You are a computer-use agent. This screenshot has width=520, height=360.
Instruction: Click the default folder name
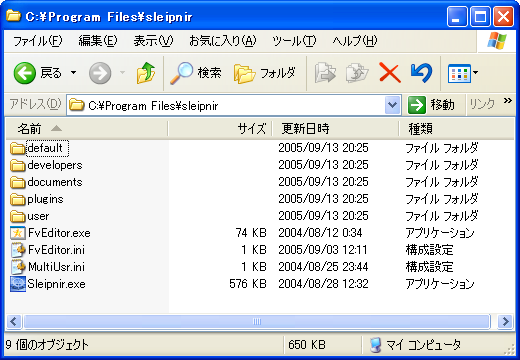point(45,148)
